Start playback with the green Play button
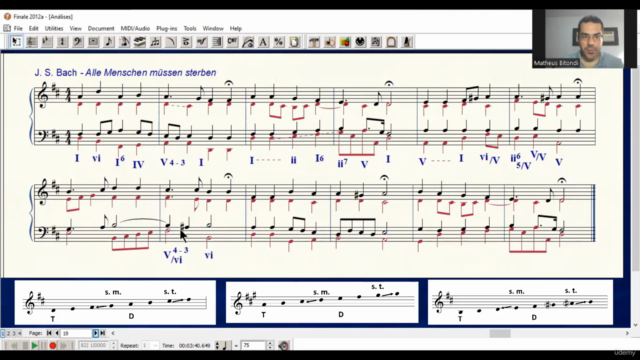This screenshot has height=360, width=640. (35, 346)
